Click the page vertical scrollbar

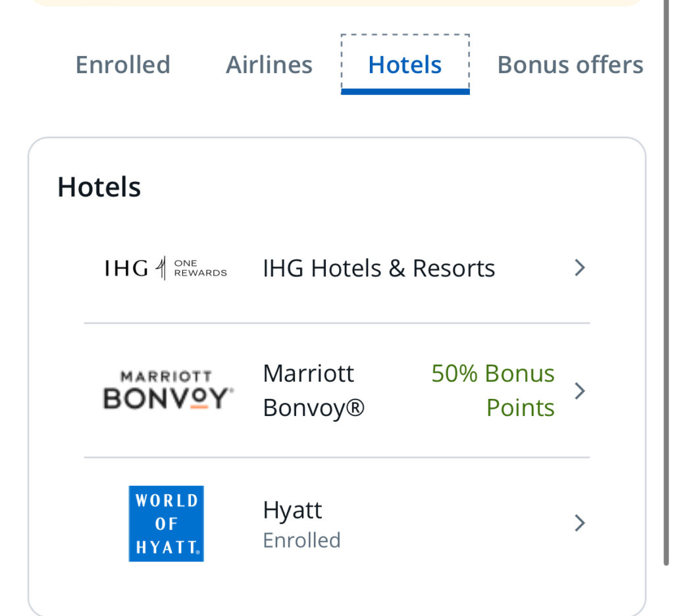click(666, 280)
